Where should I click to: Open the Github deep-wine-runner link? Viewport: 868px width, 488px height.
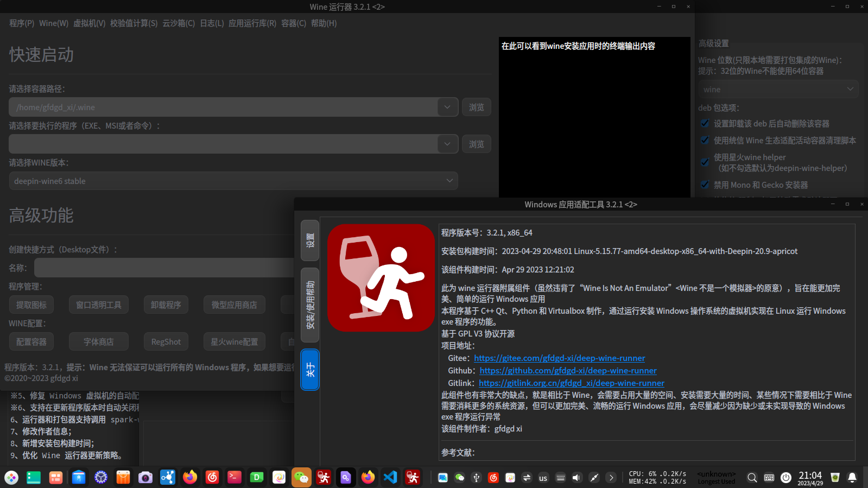[x=568, y=370]
